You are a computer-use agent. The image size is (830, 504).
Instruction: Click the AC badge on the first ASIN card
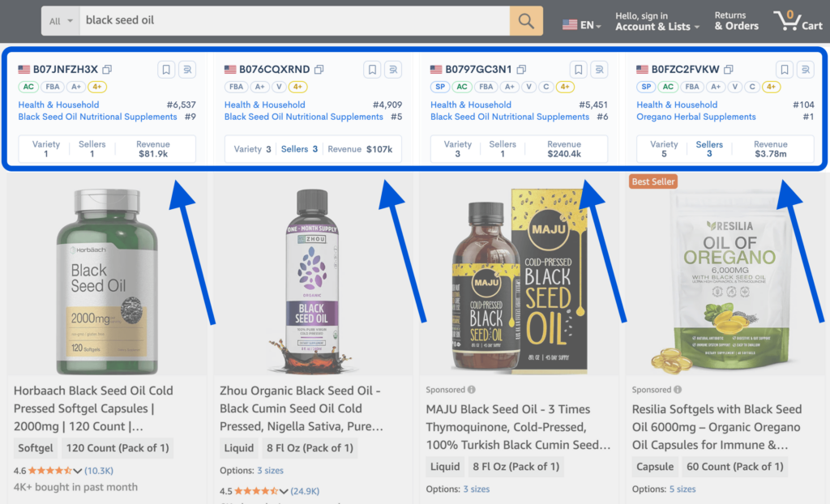(x=28, y=86)
